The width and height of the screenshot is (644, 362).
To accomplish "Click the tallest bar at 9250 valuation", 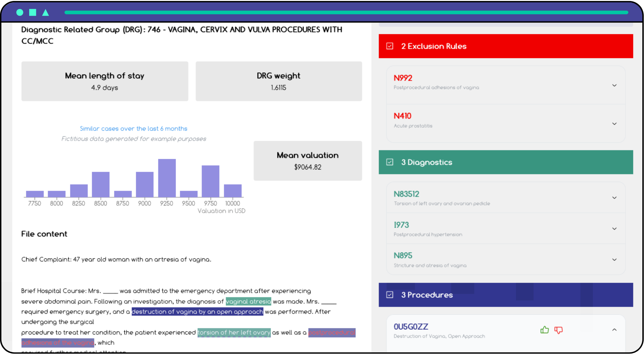I will [x=167, y=178].
